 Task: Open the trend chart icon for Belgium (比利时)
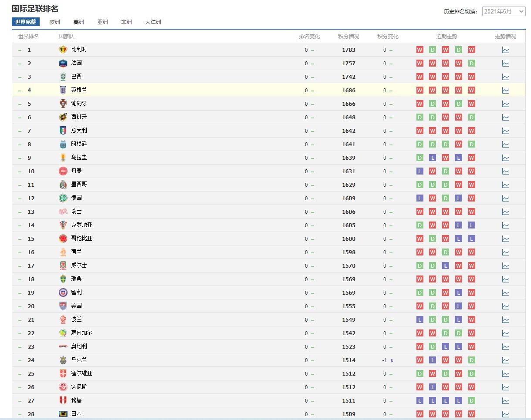[x=505, y=50]
